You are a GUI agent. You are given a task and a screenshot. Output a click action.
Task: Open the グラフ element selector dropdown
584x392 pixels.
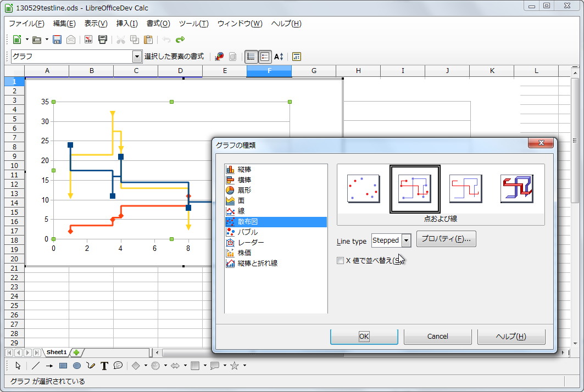click(137, 57)
